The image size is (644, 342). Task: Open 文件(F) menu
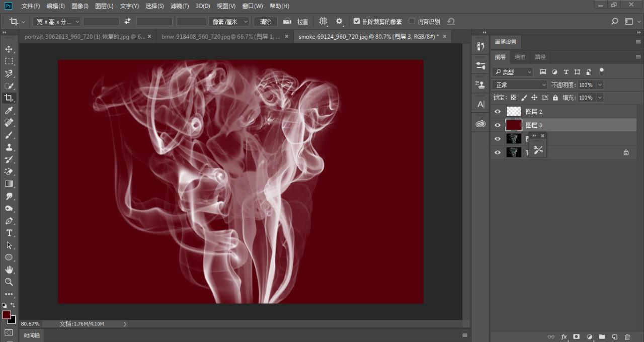(x=31, y=6)
